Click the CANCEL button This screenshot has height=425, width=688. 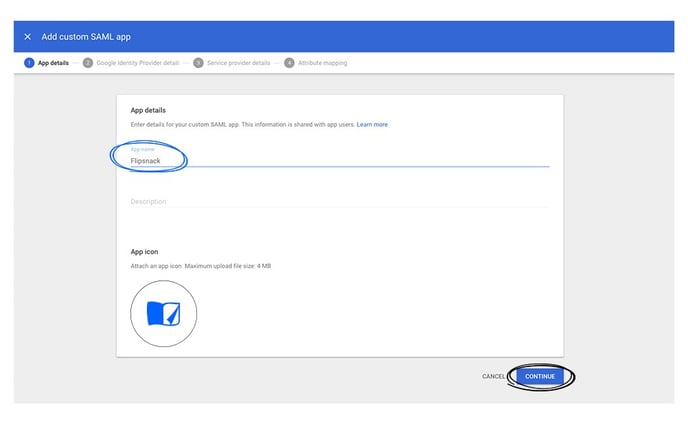tap(493, 376)
